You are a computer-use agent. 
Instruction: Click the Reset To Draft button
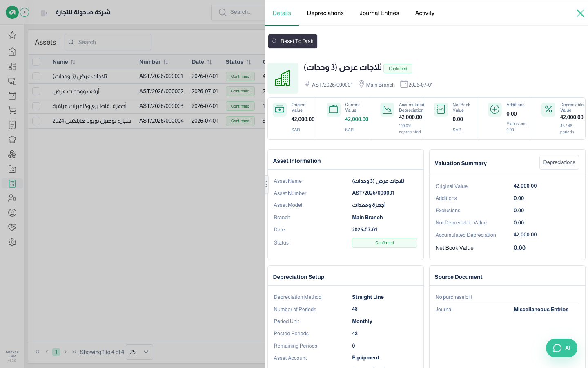pos(293,41)
